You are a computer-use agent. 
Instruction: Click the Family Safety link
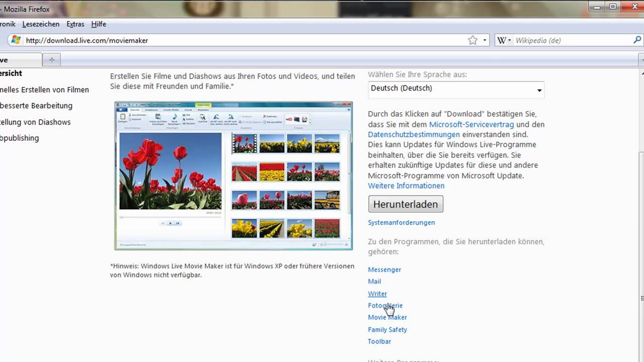(387, 329)
